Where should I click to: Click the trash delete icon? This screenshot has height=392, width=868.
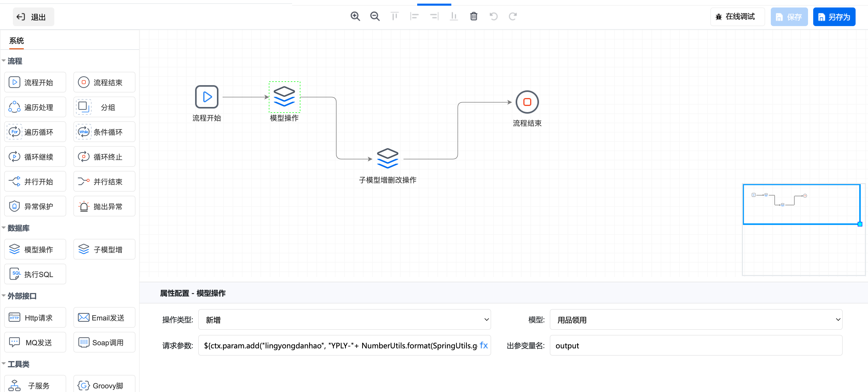pyautogui.click(x=474, y=16)
